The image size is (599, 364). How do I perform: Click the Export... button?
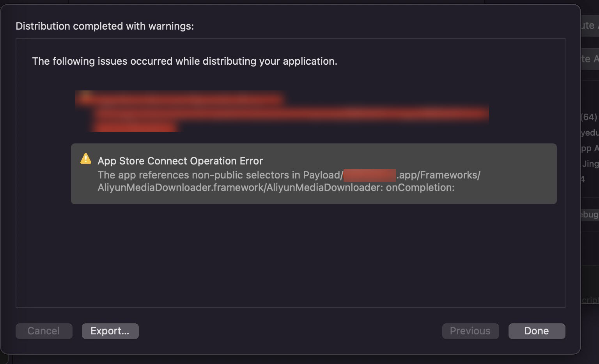click(110, 331)
